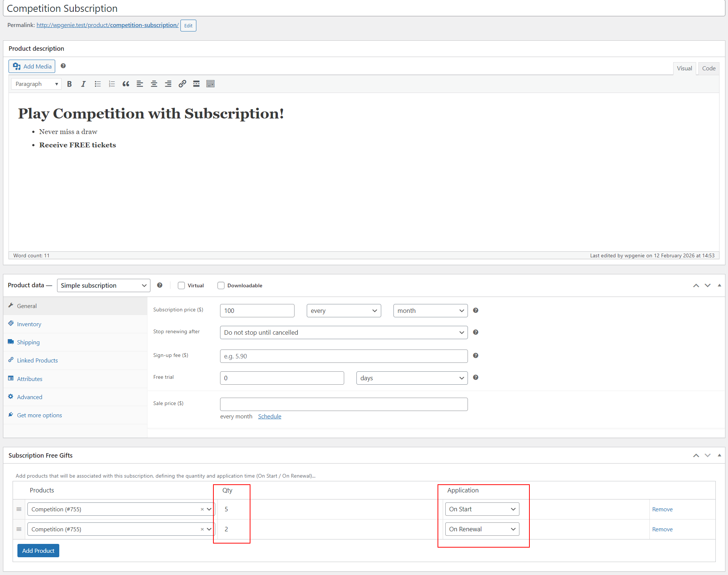Open the Attributes tab
The image size is (728, 575).
tap(75, 379)
